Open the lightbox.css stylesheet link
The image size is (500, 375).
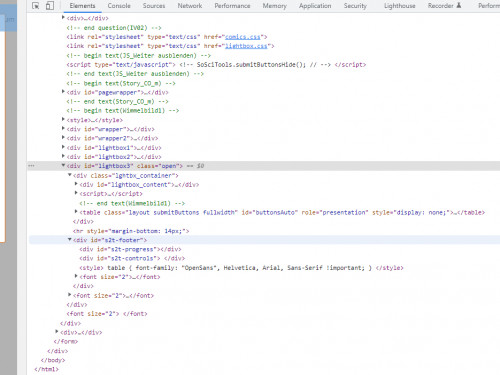coord(246,46)
